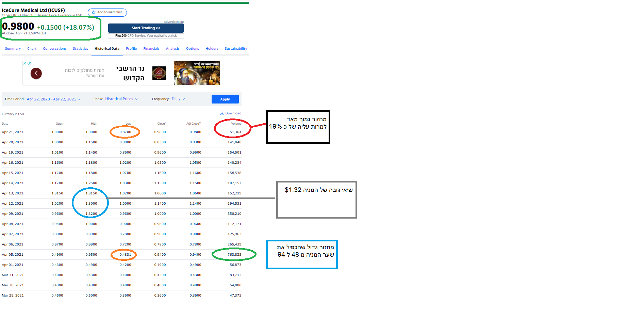Click the Apr 01, 2021 date cell
Image resolution: width=644 pixels, height=318 pixels.
pyautogui.click(x=13, y=265)
